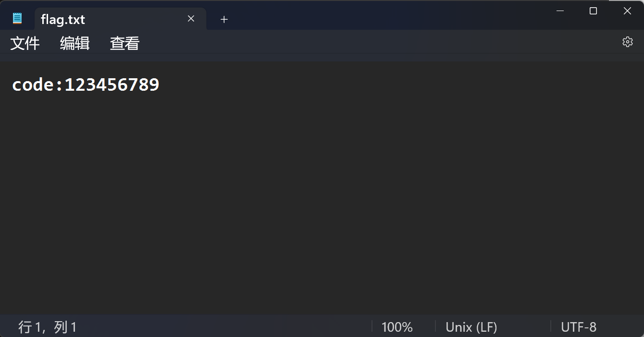Open the 编辑 (Edit) menu

74,43
